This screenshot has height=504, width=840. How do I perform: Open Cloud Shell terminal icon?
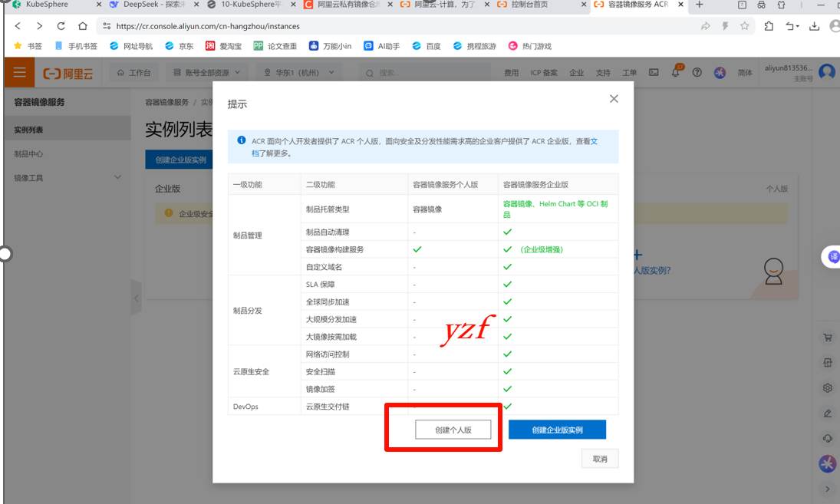[x=654, y=72]
